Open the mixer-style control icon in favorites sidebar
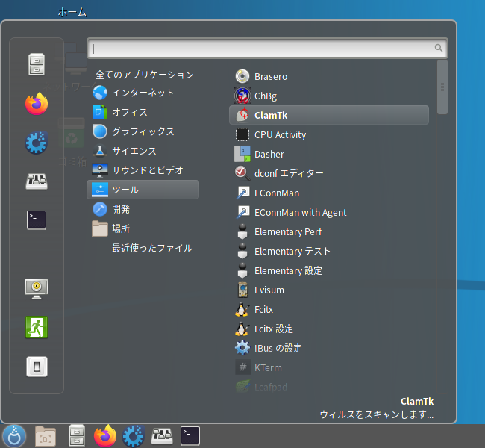 click(37, 181)
